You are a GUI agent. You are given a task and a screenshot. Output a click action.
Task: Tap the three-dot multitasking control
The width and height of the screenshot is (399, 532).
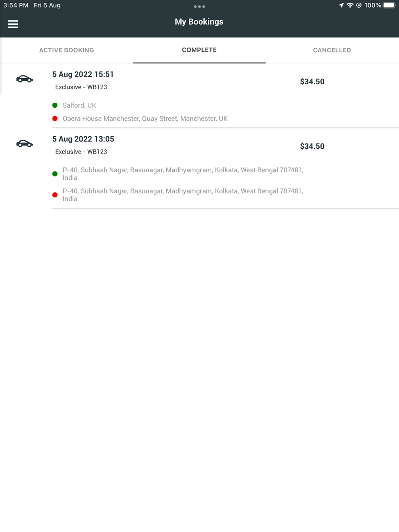point(199,6)
